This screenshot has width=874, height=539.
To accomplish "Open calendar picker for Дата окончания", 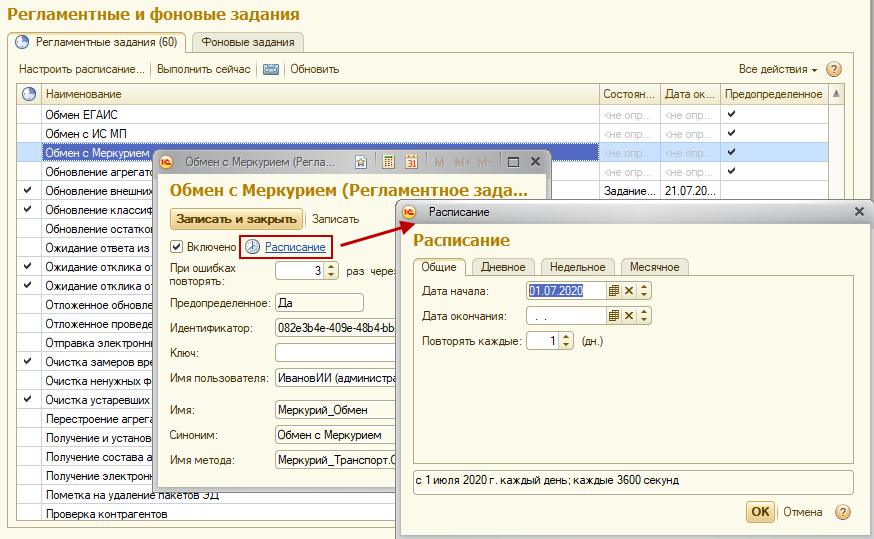I will [614, 315].
